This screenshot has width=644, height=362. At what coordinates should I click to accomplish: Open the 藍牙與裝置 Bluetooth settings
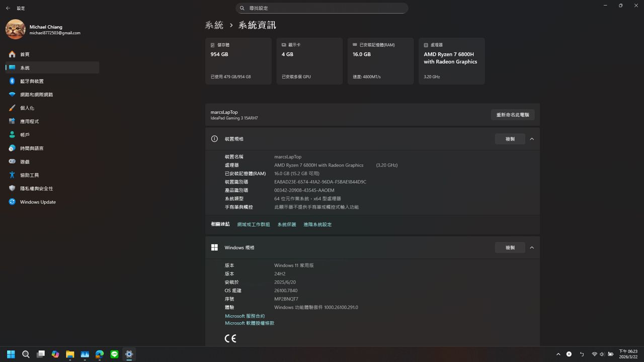click(x=32, y=81)
